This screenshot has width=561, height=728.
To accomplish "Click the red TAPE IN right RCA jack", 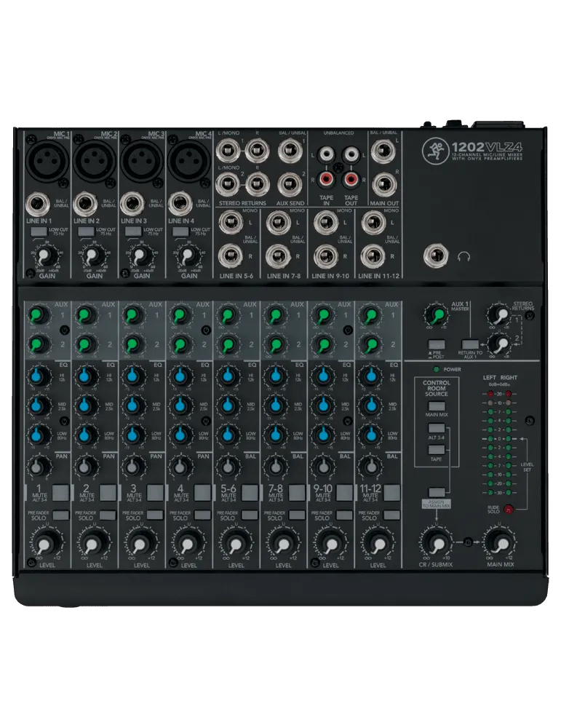I will (326, 178).
